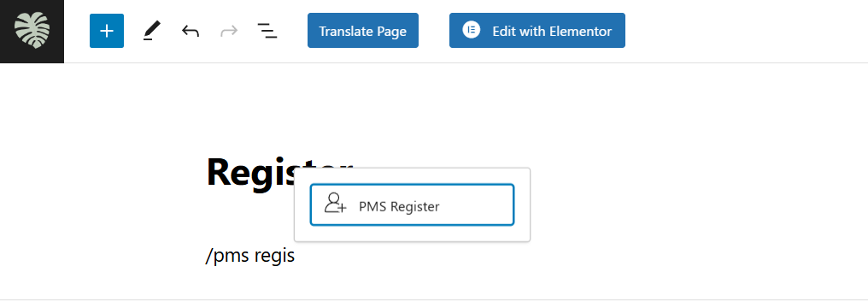The width and height of the screenshot is (868, 308).
Task: Click the letter R of the Register heading
Action: [x=216, y=172]
